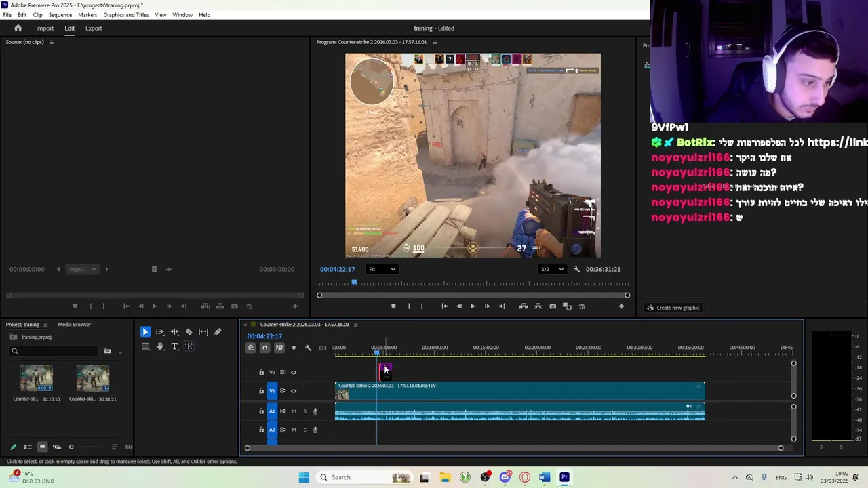Click Mark Out bracket in Program Monitor
The image size is (868, 488).
pyautogui.click(x=422, y=306)
